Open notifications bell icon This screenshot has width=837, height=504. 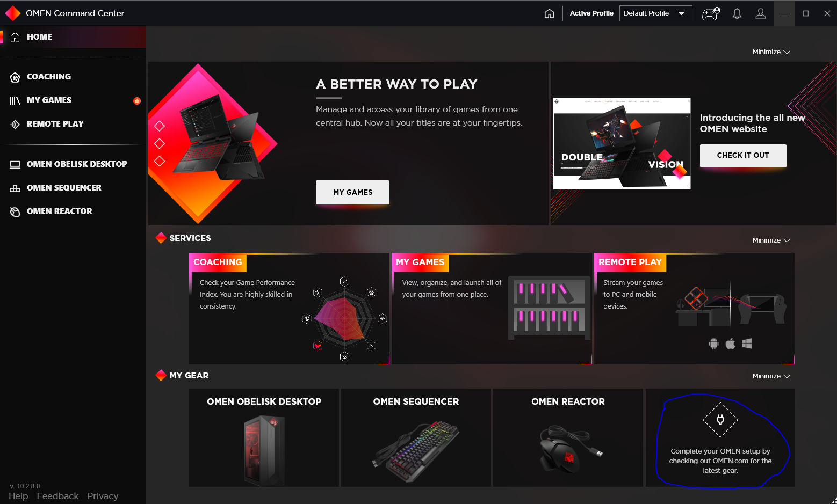737,13
